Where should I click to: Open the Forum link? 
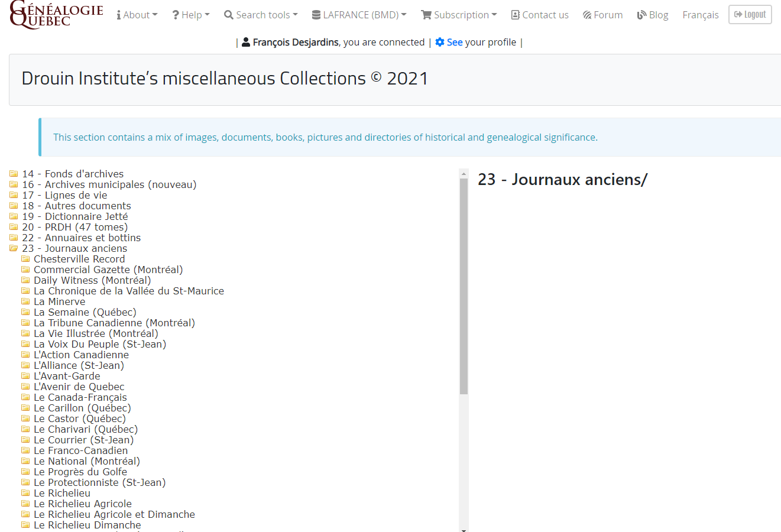tap(602, 15)
